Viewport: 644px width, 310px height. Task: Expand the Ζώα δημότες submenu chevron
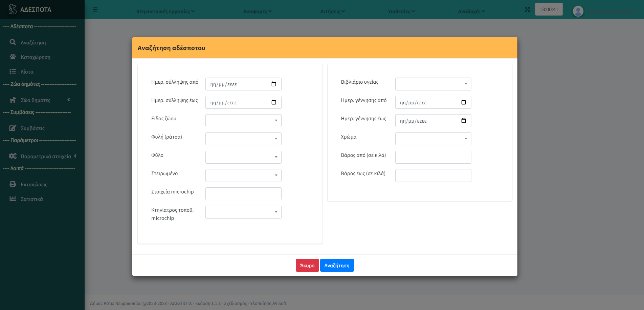pyautogui.click(x=69, y=100)
